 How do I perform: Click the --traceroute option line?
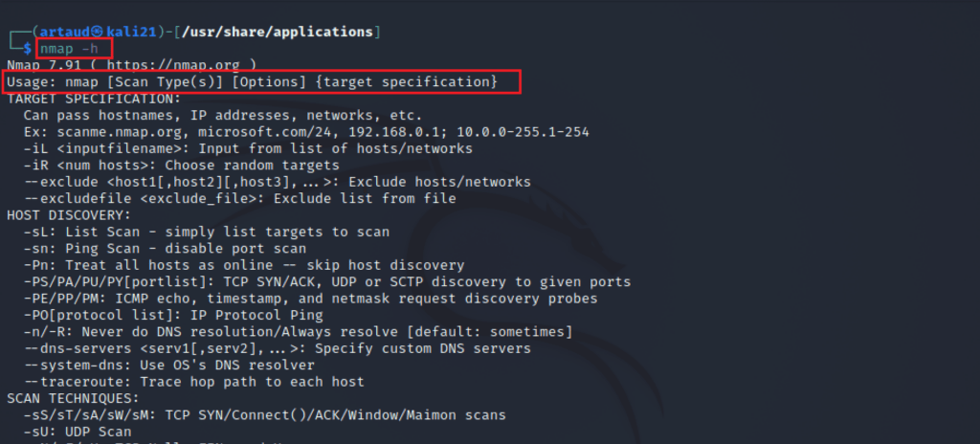pos(193,382)
